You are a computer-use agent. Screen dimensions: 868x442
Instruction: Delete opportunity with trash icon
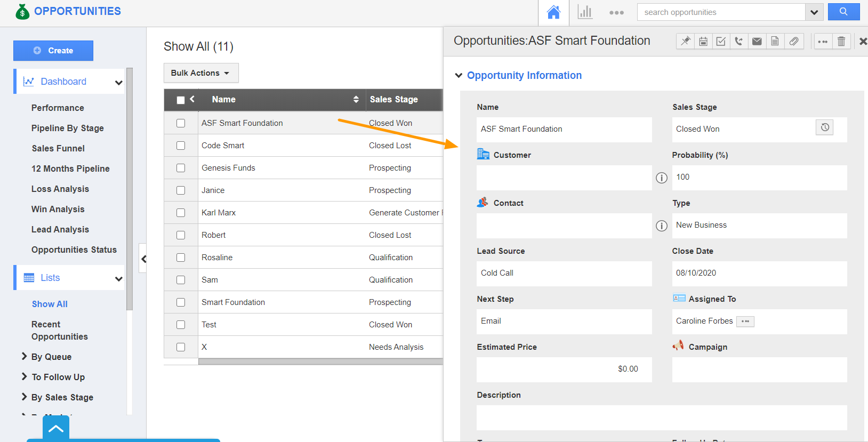pyautogui.click(x=841, y=41)
